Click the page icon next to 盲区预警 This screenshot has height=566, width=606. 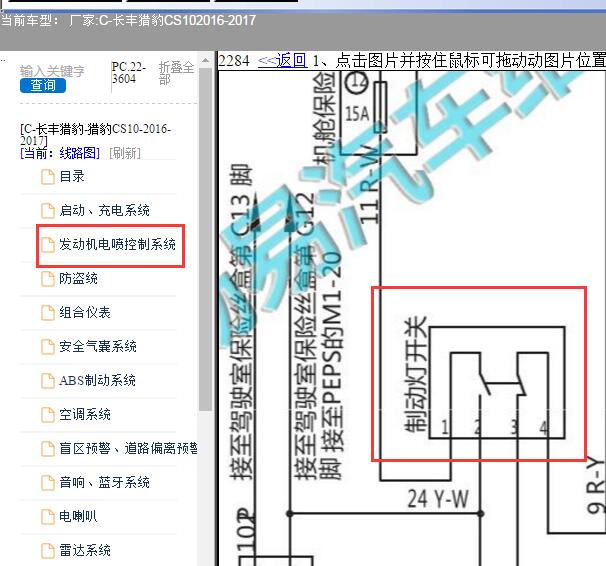point(48,449)
